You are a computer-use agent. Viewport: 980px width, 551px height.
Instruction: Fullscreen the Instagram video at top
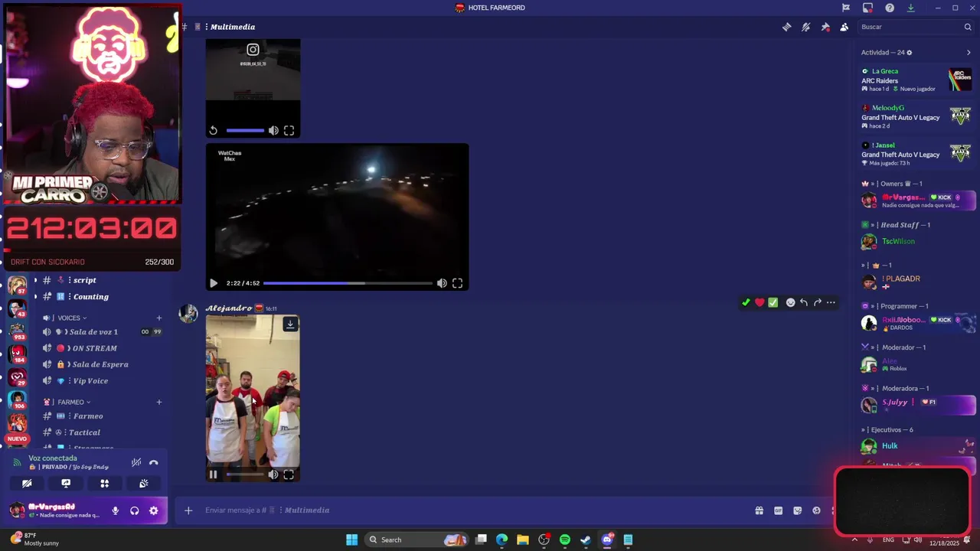pyautogui.click(x=289, y=131)
